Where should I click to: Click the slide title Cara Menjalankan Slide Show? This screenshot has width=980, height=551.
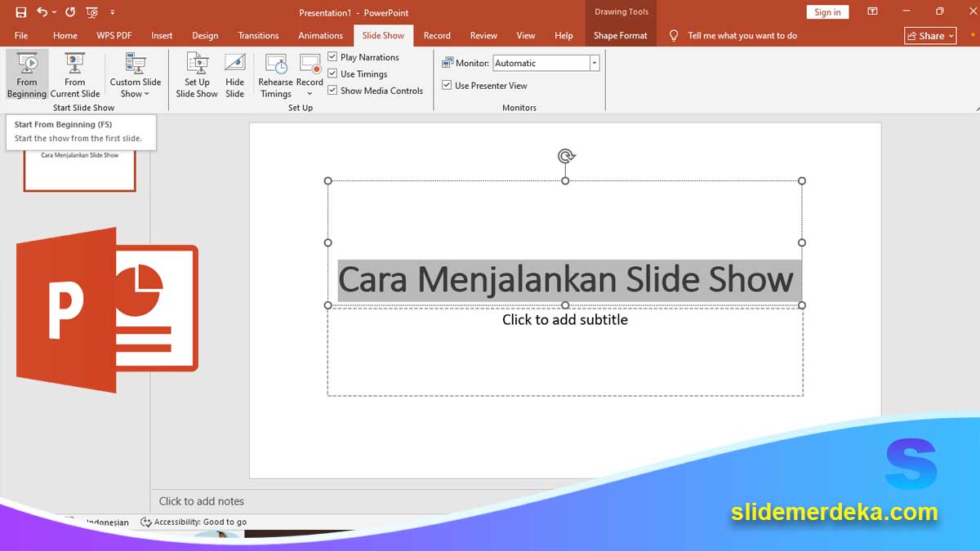[565, 280]
